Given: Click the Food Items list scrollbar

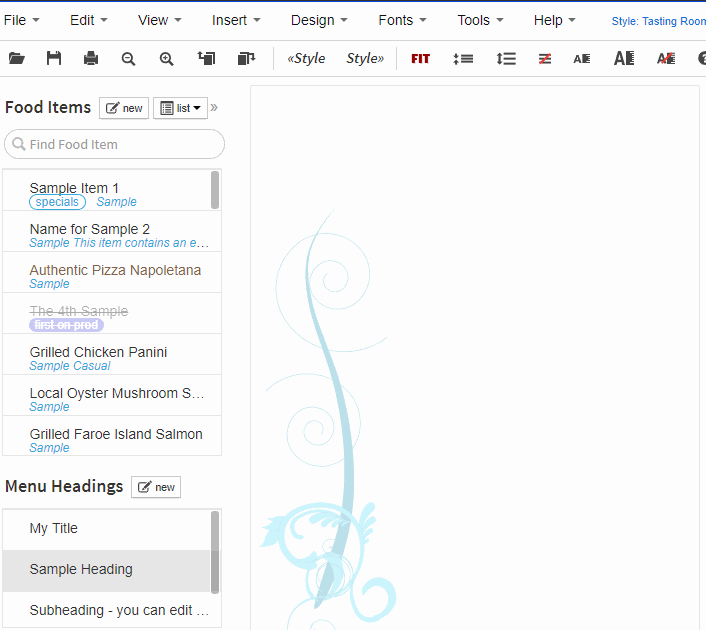Looking at the screenshot, I should pyautogui.click(x=215, y=190).
